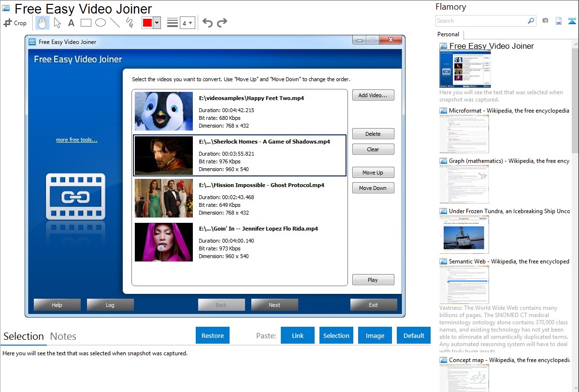The height and width of the screenshot is (392, 579).
Task: Click the Flamory Search field
Action: pyautogui.click(x=481, y=21)
